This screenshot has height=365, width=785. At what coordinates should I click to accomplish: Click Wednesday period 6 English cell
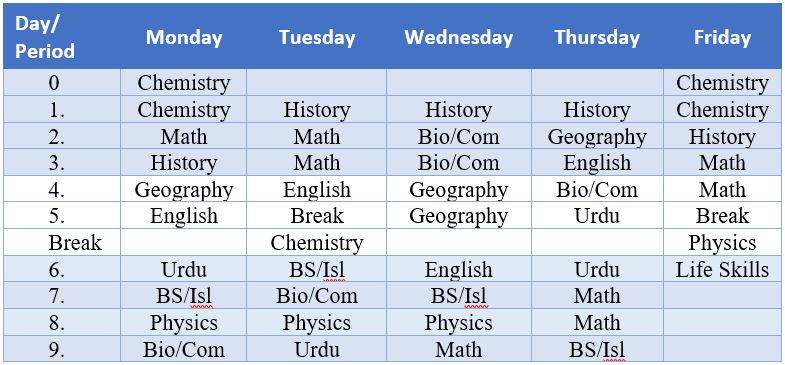tap(459, 269)
